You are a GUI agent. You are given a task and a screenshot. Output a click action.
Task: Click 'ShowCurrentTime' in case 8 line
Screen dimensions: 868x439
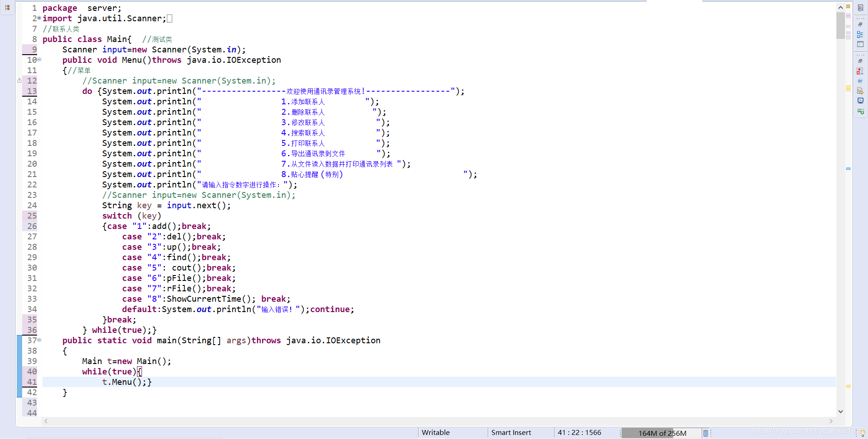[204, 299]
